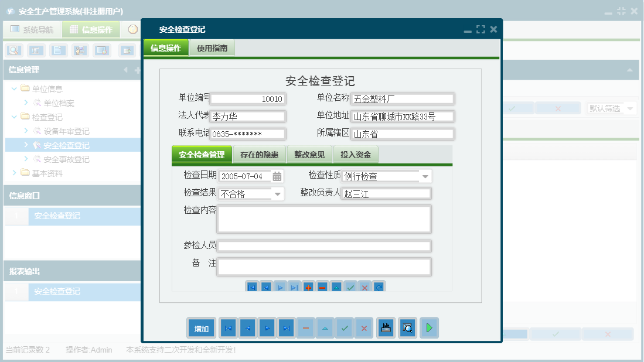This screenshot has height=362, width=644.
Task: Click the magnifier search icon in the top-left toolbar
Action: 13,50
